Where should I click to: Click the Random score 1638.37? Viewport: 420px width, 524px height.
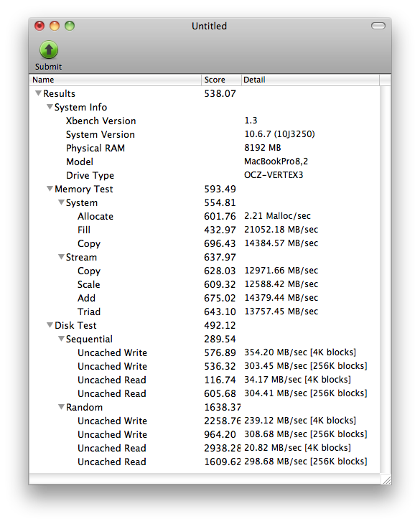click(222, 408)
